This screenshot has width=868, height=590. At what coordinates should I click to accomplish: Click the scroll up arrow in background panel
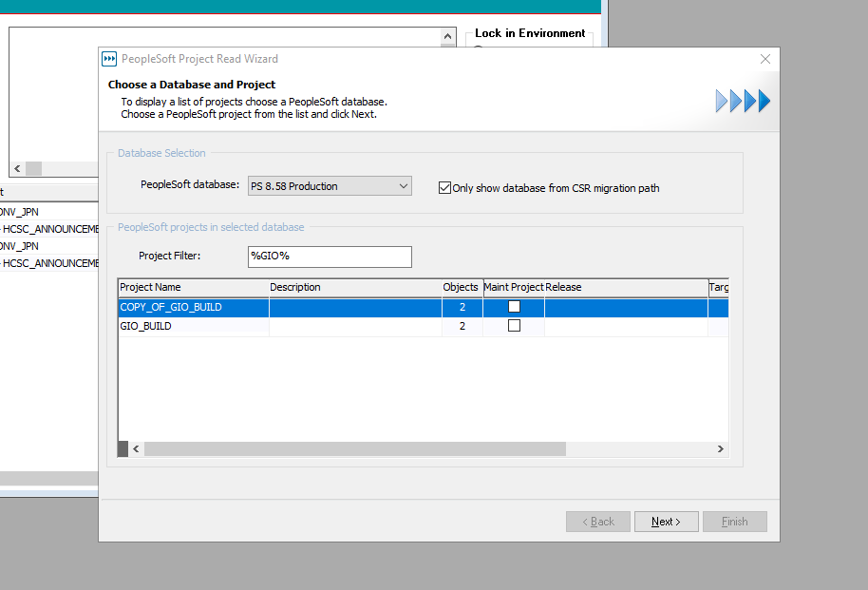(x=448, y=35)
